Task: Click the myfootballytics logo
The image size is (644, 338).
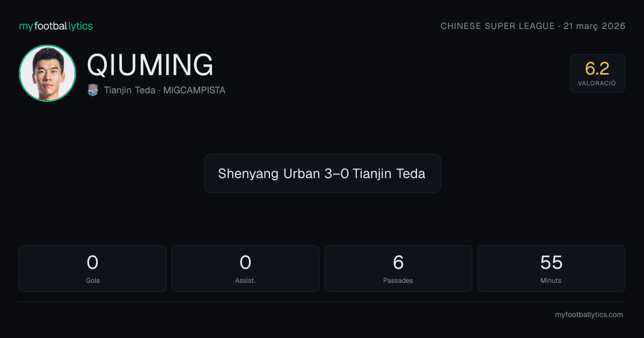Action: [56, 26]
